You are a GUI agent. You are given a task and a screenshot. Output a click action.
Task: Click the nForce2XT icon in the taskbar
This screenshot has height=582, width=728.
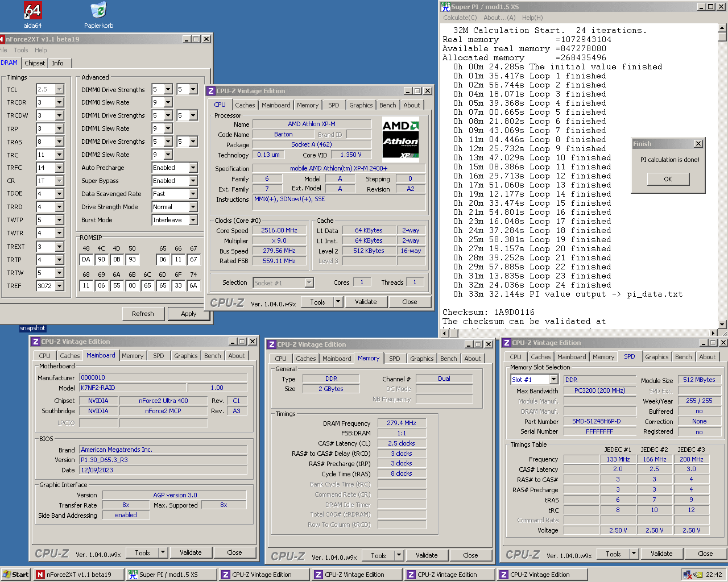point(40,575)
